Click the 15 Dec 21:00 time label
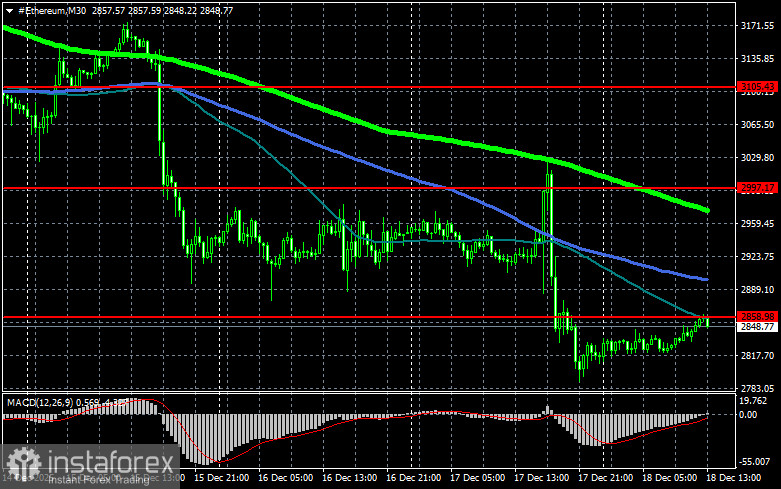Viewport: 781px width, 489px height. (x=222, y=478)
